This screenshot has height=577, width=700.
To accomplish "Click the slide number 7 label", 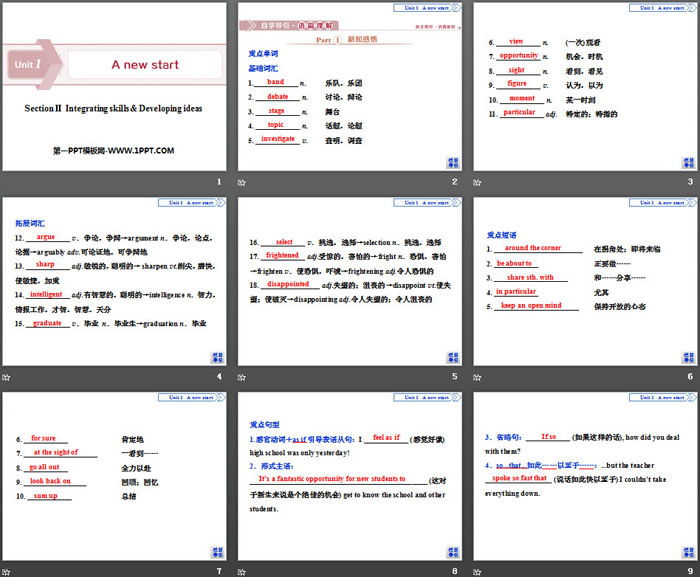I will click(219, 571).
